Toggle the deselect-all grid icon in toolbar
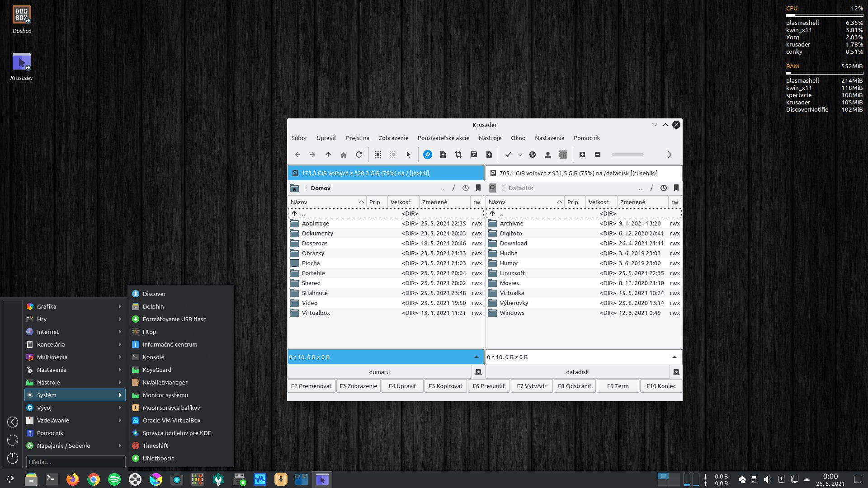Screen dimensions: 868x488 (x=393, y=155)
